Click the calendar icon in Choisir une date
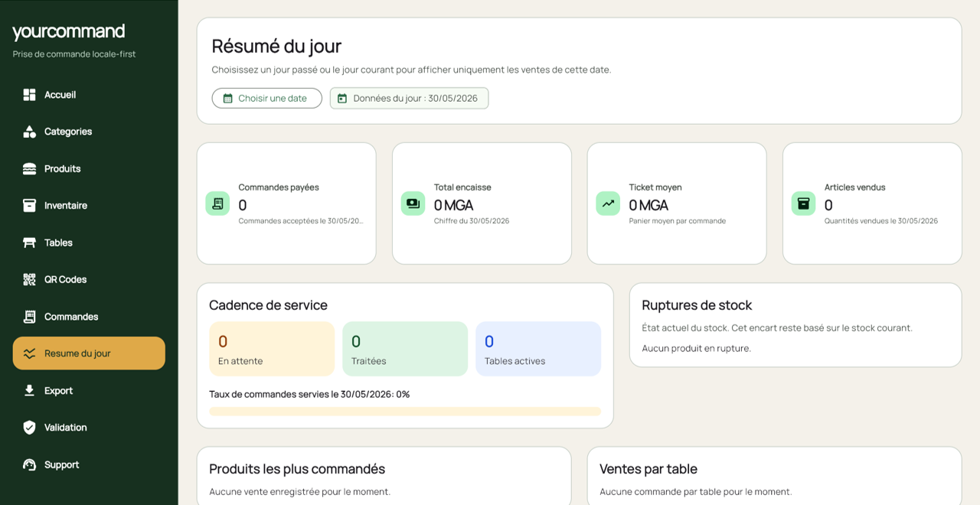Viewport: 980px width, 505px height. [x=227, y=98]
